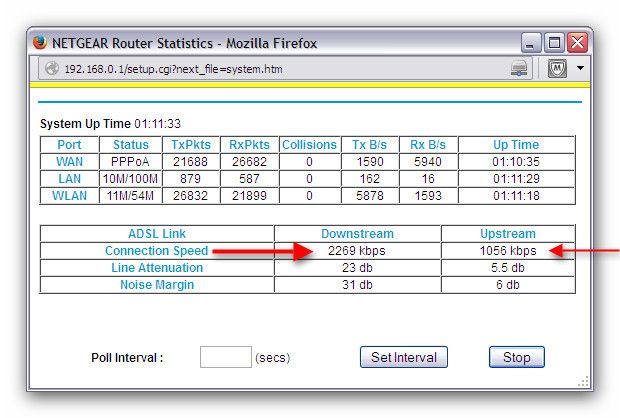620x418 pixels.
Task: Click the LAN up time 01:11:29
Action: coord(516,179)
